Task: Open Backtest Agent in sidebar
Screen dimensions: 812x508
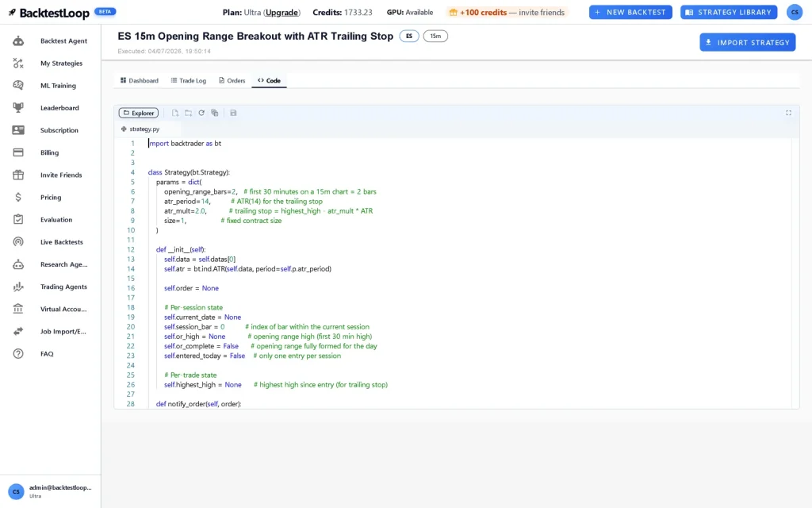Action: click(x=50, y=41)
